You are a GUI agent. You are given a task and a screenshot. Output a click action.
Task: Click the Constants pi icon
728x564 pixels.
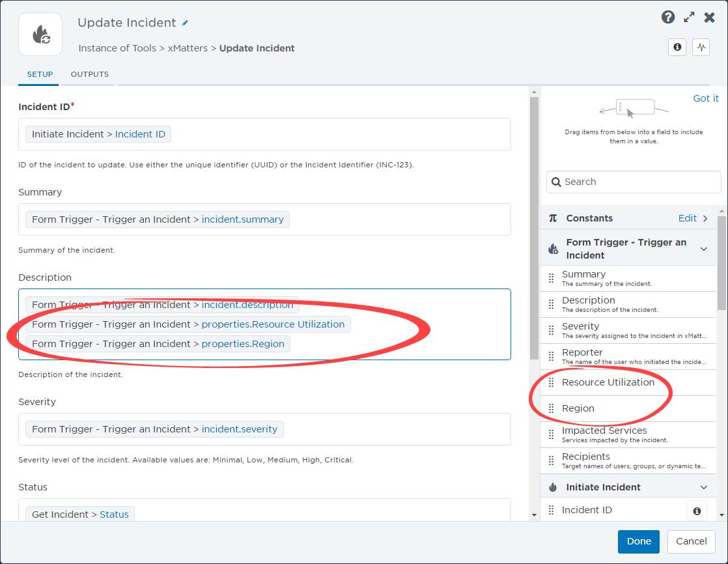click(552, 218)
